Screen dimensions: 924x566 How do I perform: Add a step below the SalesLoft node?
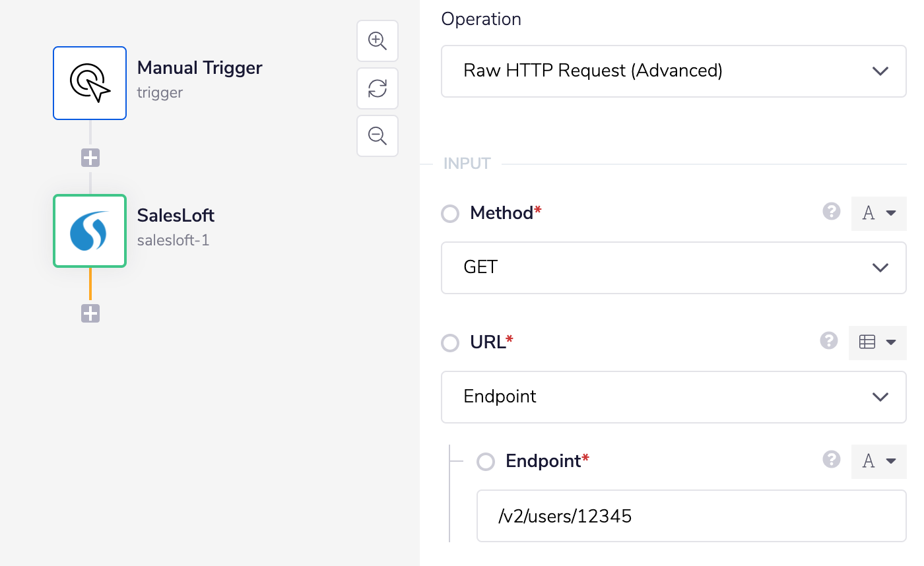[90, 313]
